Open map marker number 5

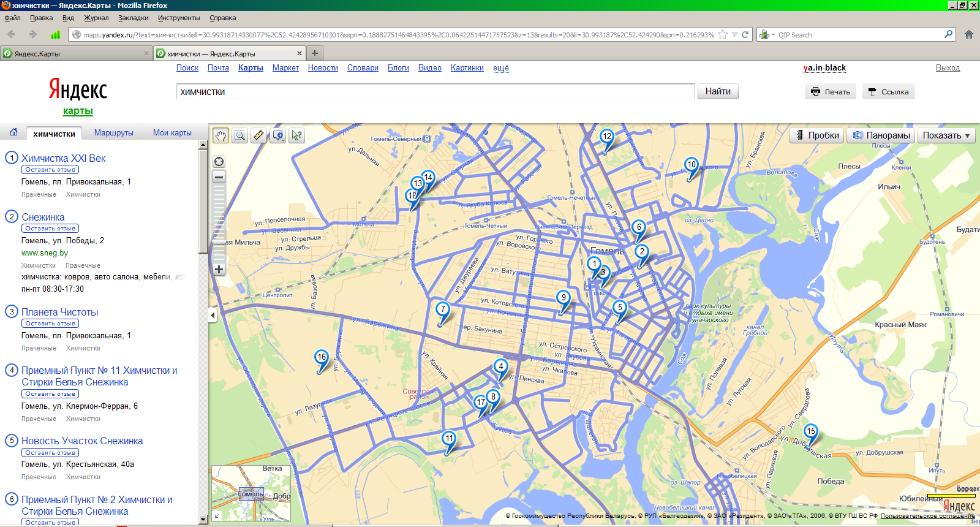coord(620,307)
